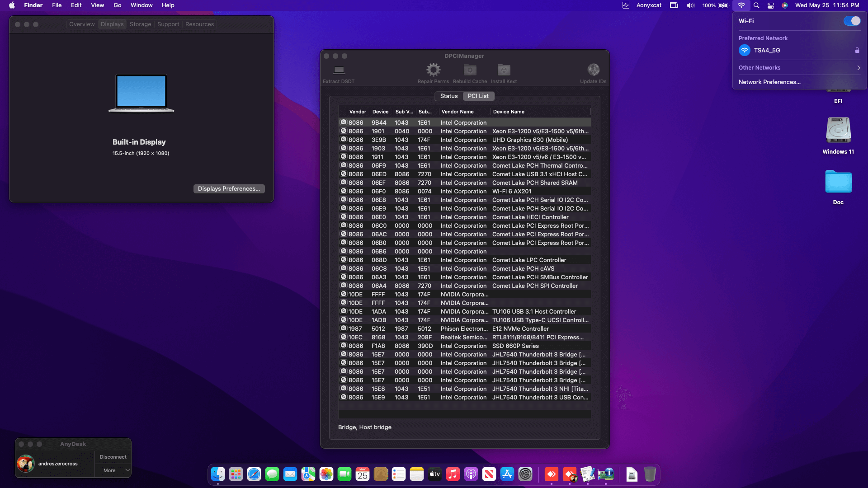This screenshot has height=488, width=868.
Task: Click the Vendor column header
Action: (x=358, y=112)
